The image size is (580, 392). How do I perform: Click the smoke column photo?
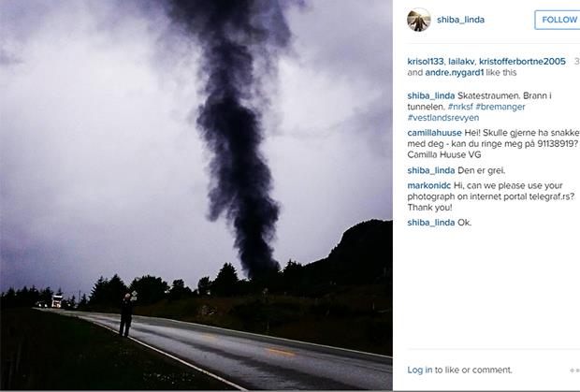tap(196, 196)
